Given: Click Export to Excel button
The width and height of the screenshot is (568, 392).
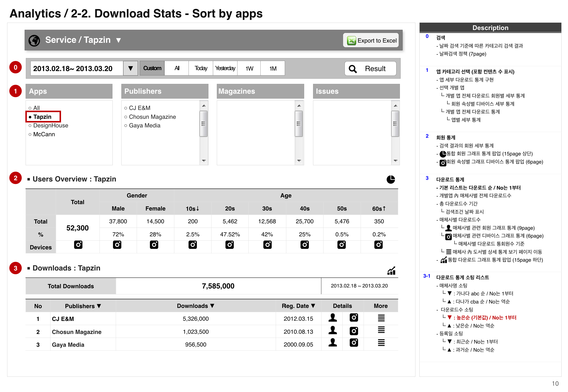Looking at the screenshot, I should 371,41.
